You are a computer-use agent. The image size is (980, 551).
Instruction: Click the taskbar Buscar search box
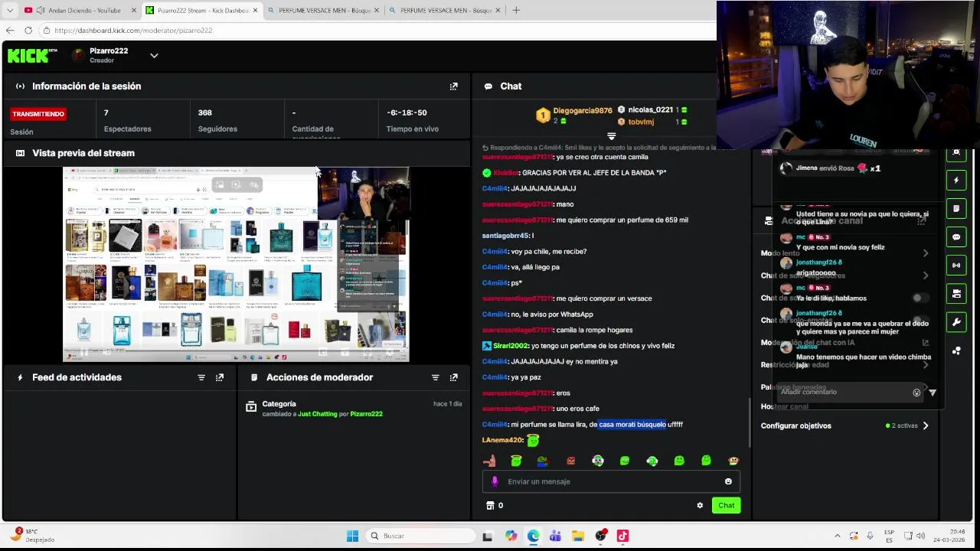coord(419,536)
